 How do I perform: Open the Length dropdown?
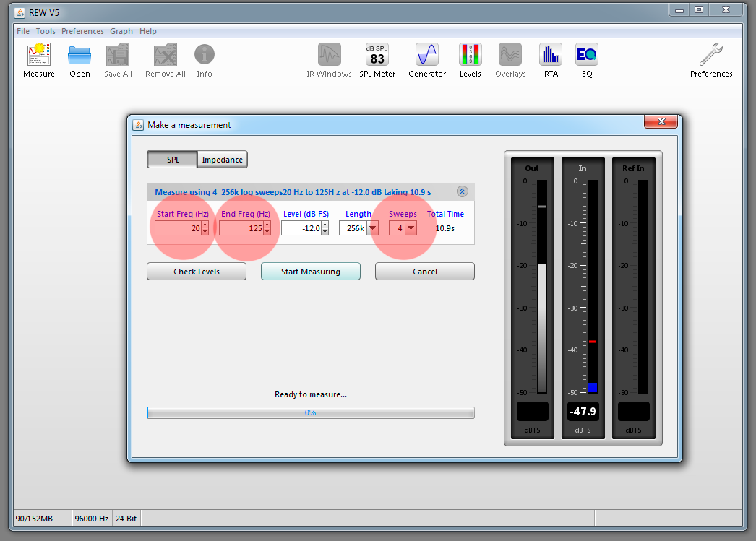373,228
